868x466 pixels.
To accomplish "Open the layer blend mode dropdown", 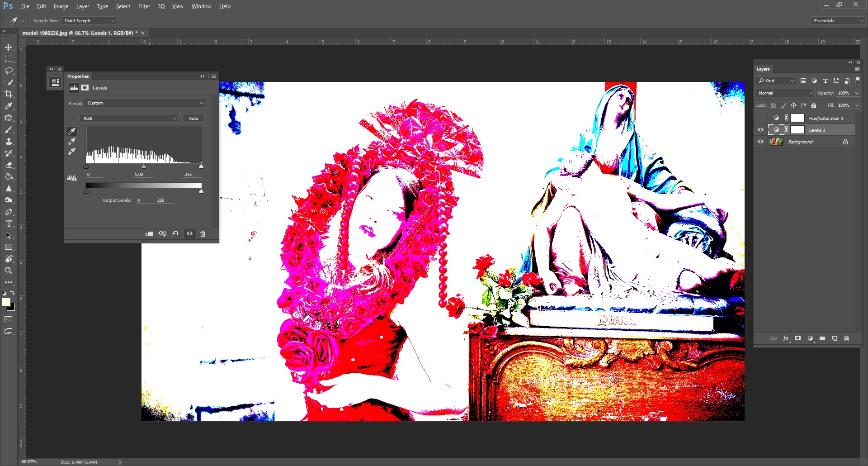I will tap(785, 93).
